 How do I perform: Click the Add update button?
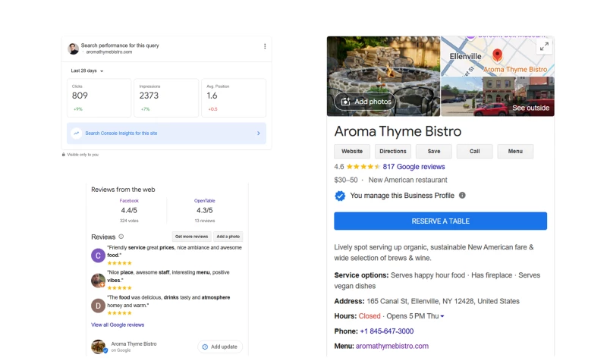(x=220, y=347)
